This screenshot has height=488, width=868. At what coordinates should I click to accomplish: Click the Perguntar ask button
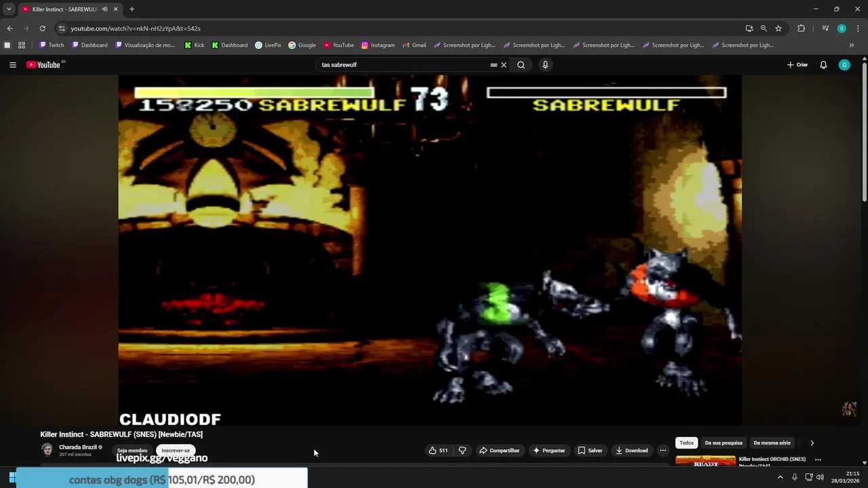[549, 451]
